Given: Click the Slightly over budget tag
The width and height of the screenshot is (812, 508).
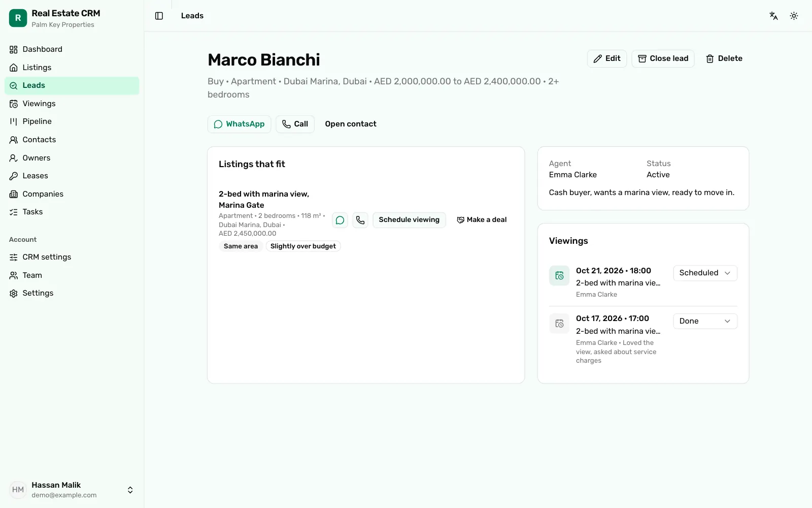Looking at the screenshot, I should coord(303,246).
